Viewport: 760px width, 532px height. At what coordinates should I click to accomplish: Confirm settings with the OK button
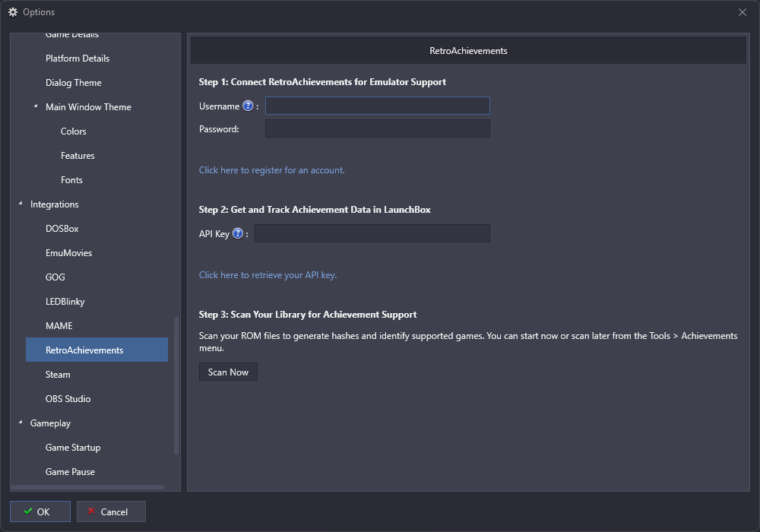[40, 511]
